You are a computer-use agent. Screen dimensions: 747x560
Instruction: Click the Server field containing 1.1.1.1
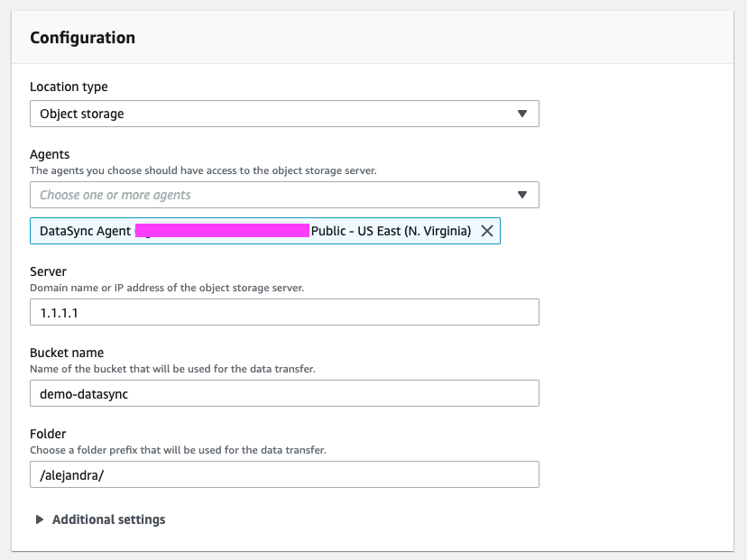tap(284, 312)
